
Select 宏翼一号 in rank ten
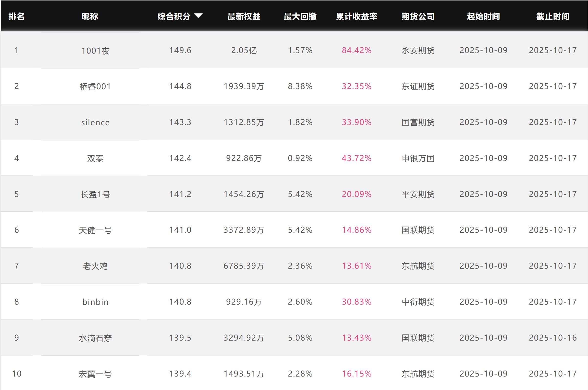[95, 374]
